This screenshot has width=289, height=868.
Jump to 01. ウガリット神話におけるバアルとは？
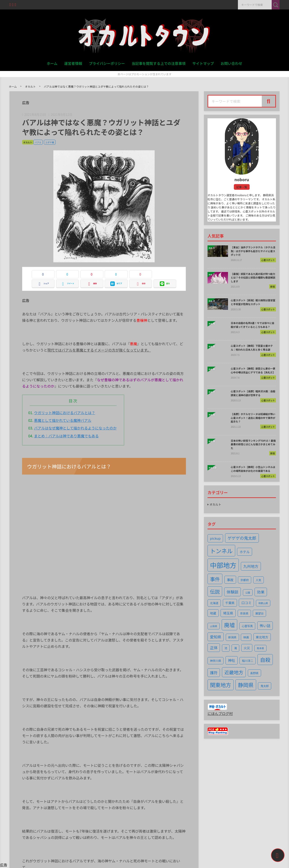tap(64, 413)
